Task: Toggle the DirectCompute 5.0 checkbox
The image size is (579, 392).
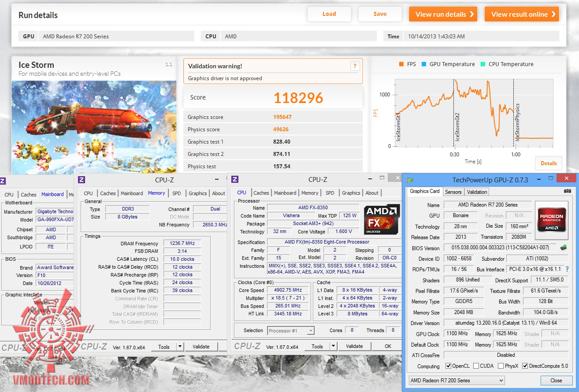Action: [x=525, y=366]
